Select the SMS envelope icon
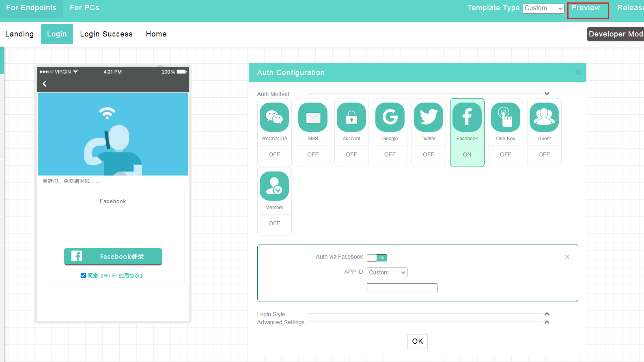 pos(313,117)
